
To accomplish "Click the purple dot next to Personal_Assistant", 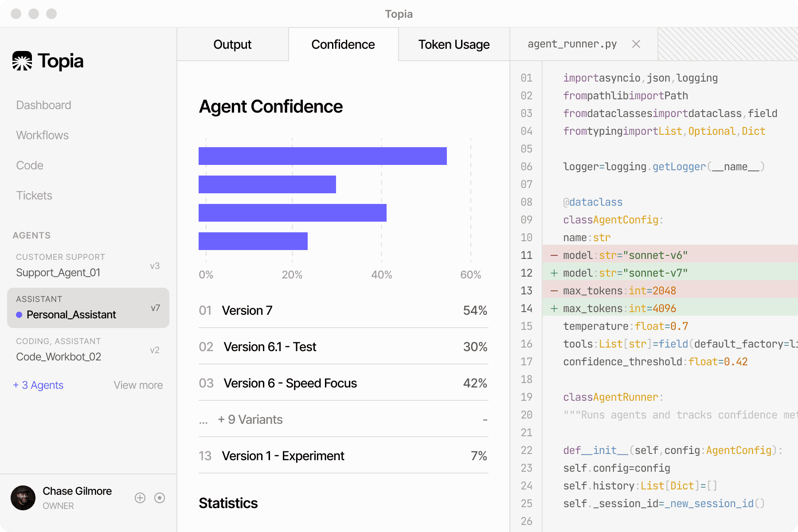I will click(19, 315).
